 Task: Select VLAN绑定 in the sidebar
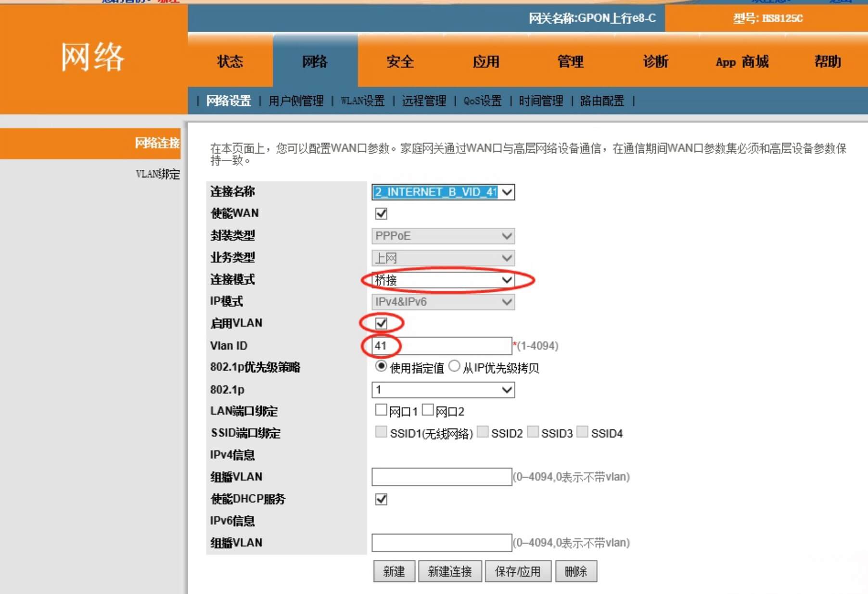[158, 175]
